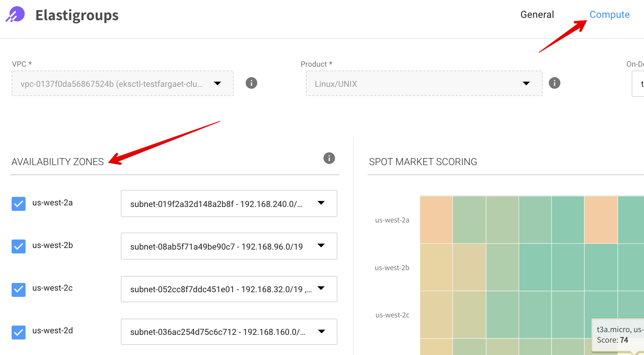
Task: Click the Elastigroups rocket logo icon
Action: point(15,15)
